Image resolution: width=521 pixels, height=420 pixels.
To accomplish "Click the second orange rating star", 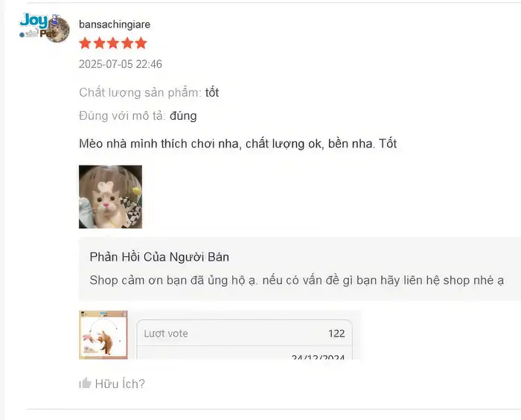I will click(x=99, y=43).
